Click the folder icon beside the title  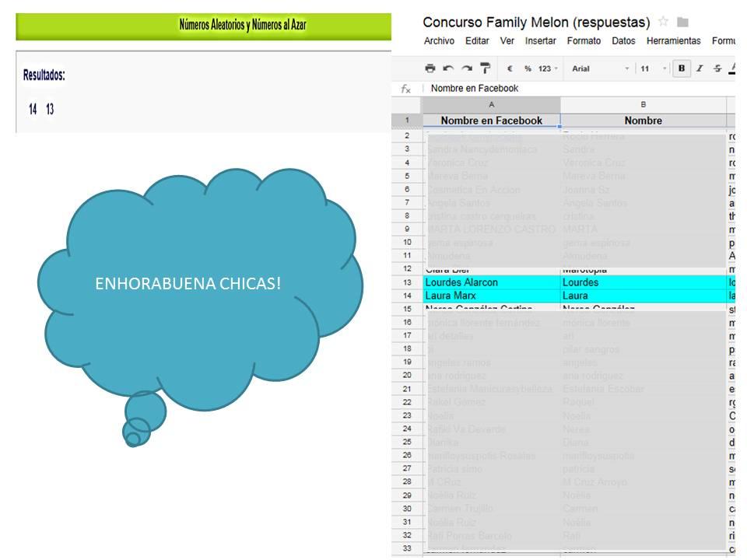coord(682,22)
